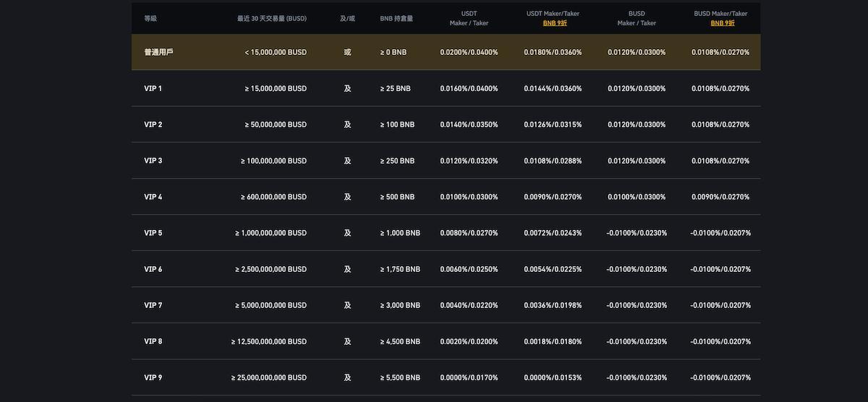Click the USDT Maker / Taker column header
Screen dimensions: 868x402
pyautogui.click(x=469, y=18)
